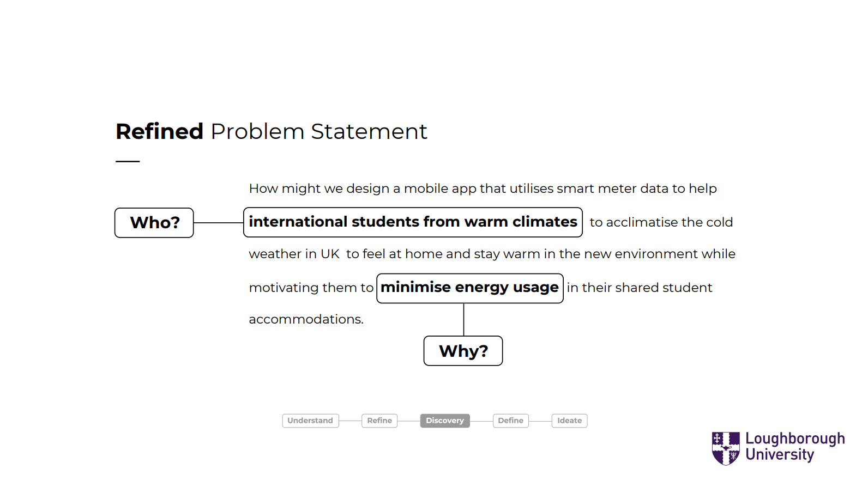The width and height of the screenshot is (868, 487).
Task: Click the vertical connector line above "Why?"
Action: [x=463, y=320]
